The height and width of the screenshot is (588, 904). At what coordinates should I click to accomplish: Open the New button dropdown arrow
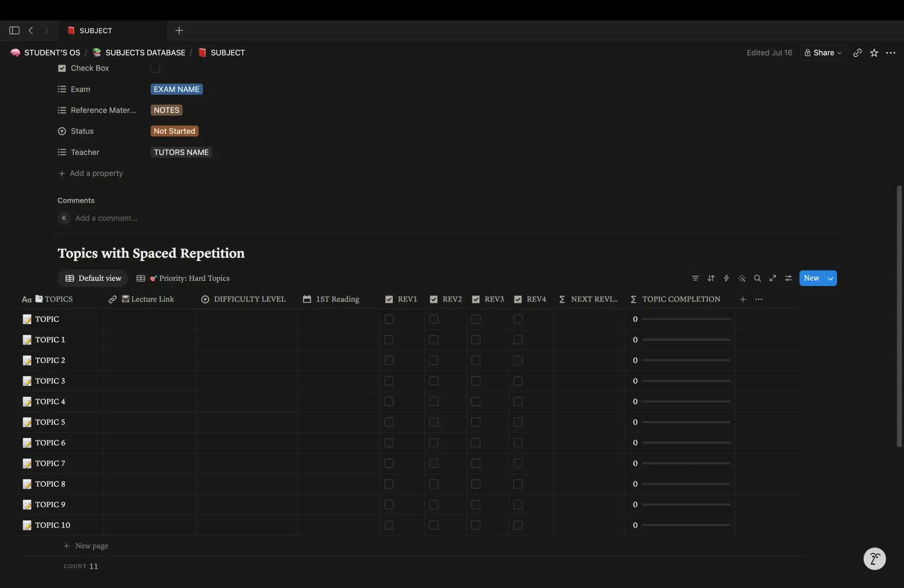click(830, 278)
